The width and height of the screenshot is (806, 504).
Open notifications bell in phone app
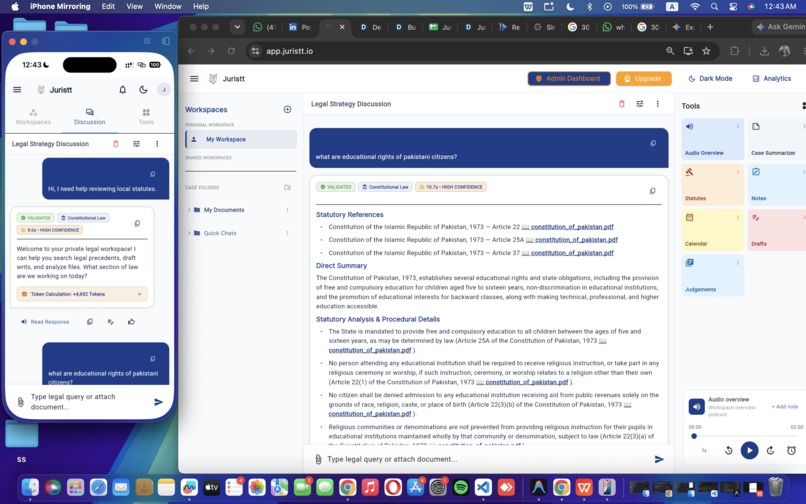click(122, 89)
